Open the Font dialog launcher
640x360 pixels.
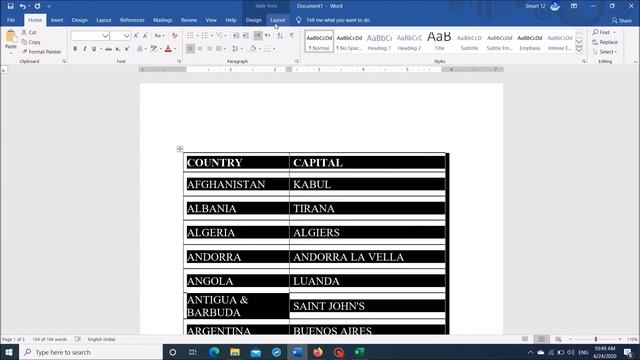tap(179, 61)
